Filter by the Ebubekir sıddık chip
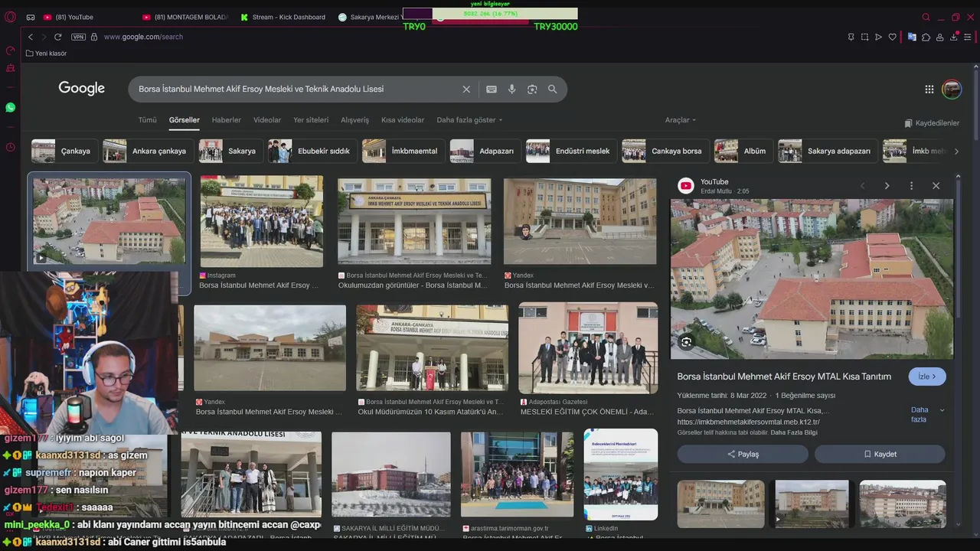 tap(312, 151)
